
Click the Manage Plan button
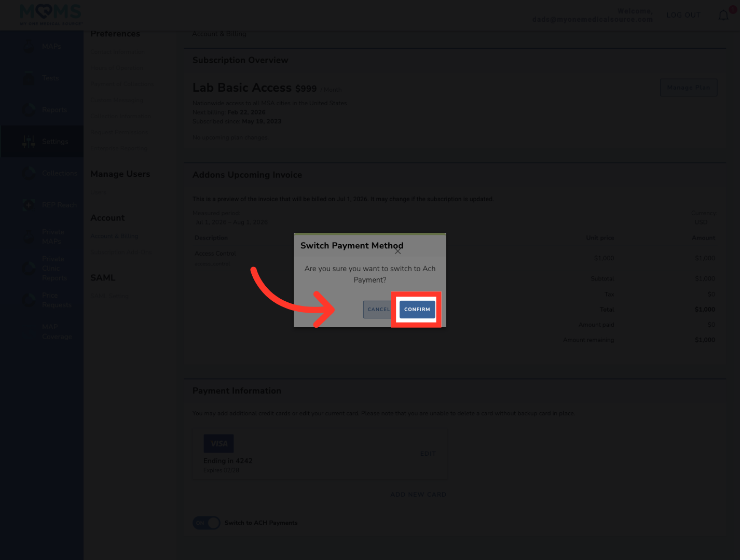click(x=689, y=87)
